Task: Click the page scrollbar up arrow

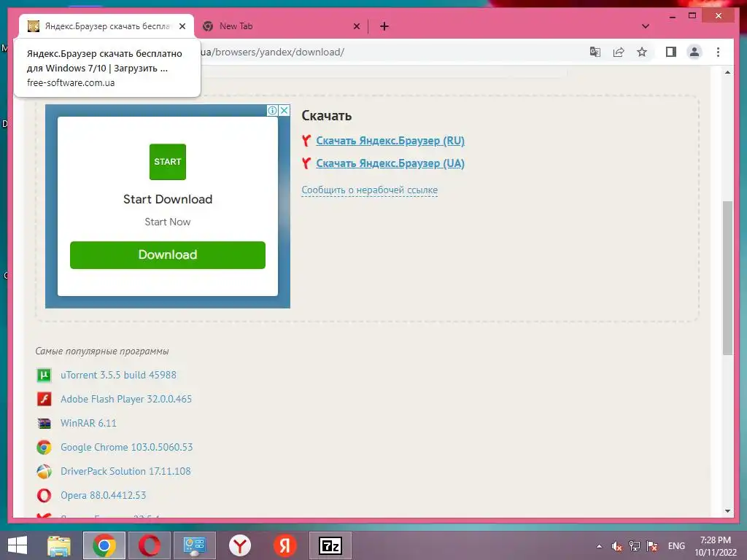Action: click(727, 72)
